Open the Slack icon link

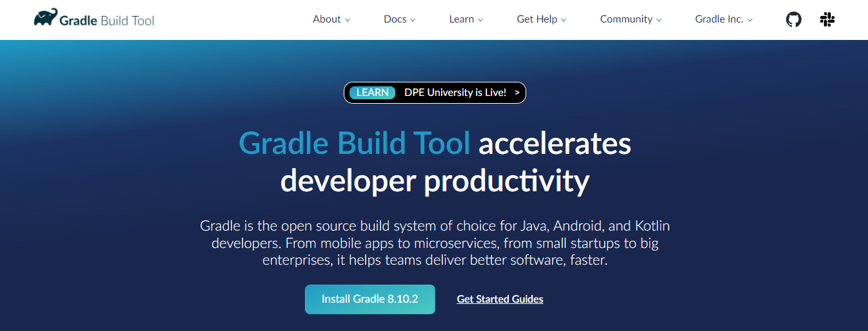point(827,19)
